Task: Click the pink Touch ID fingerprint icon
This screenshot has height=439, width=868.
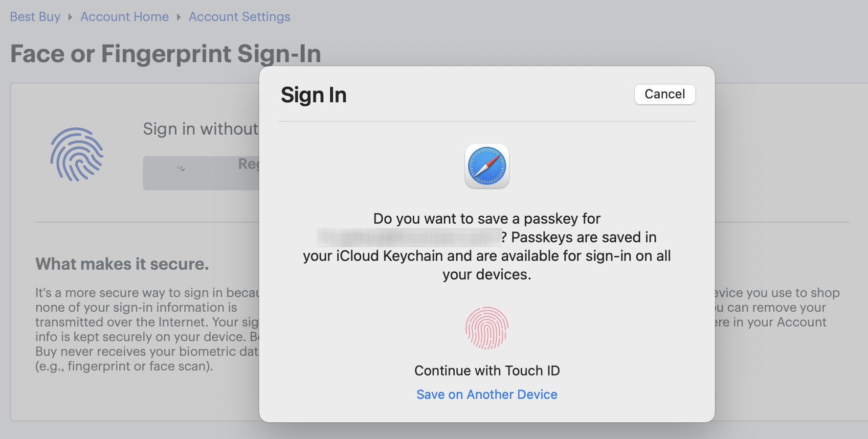Action: pyautogui.click(x=487, y=328)
